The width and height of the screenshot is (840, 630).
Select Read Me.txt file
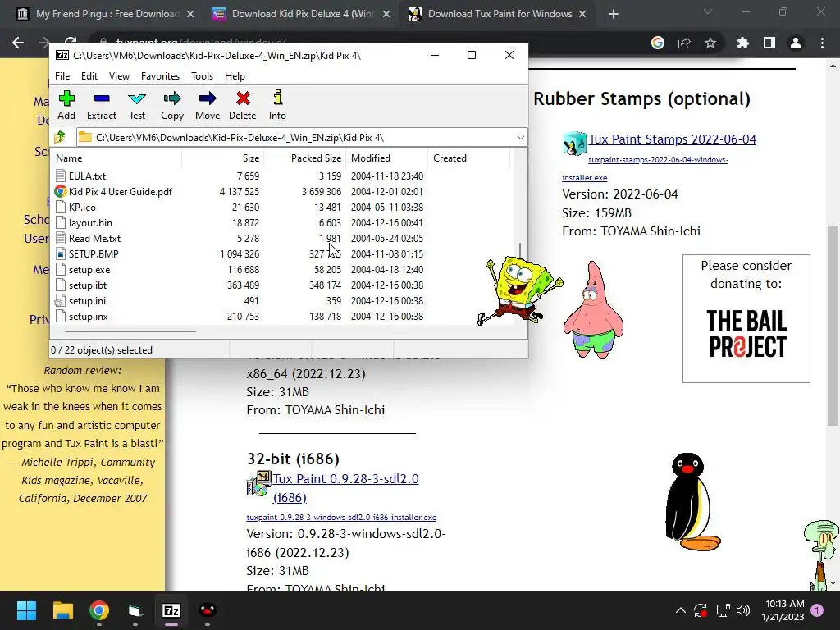pos(94,238)
